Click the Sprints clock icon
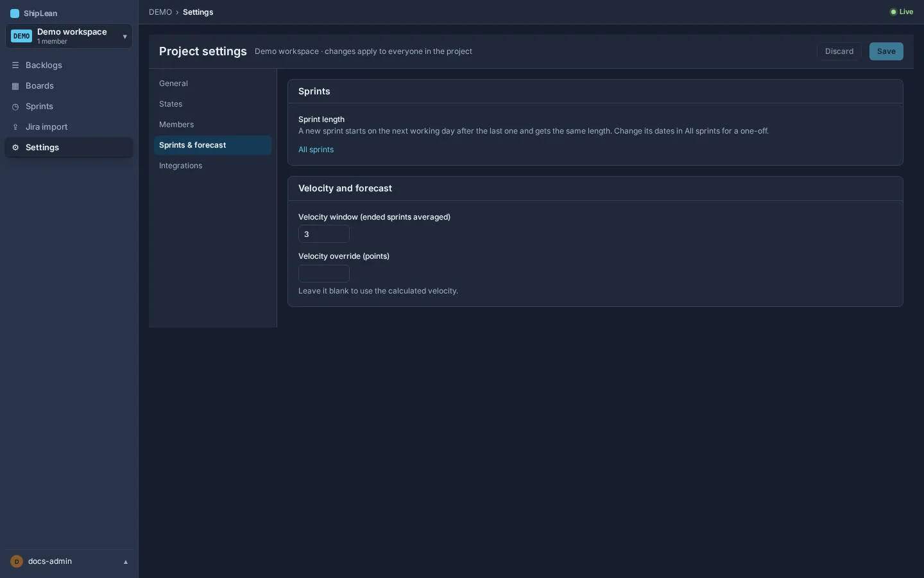This screenshot has width=924, height=578. coord(15,107)
